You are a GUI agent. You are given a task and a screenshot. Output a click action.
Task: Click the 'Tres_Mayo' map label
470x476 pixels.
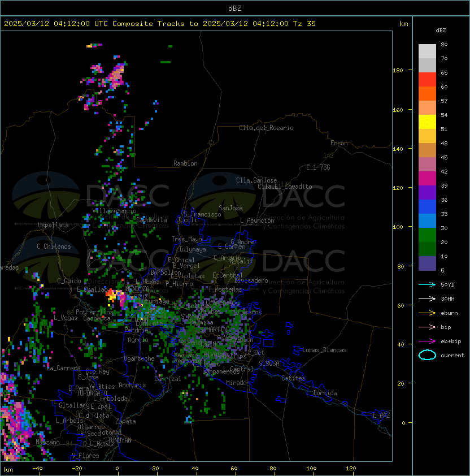click(186, 239)
